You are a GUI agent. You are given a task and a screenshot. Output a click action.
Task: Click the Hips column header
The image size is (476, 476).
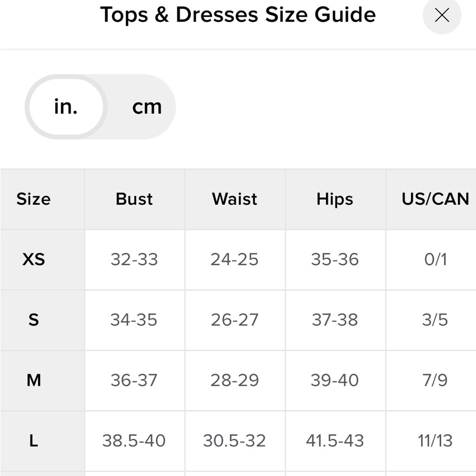pyautogui.click(x=335, y=199)
